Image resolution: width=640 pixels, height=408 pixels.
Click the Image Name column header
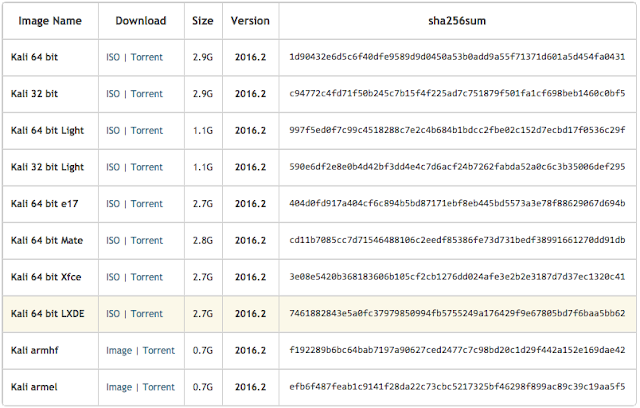[50, 21]
